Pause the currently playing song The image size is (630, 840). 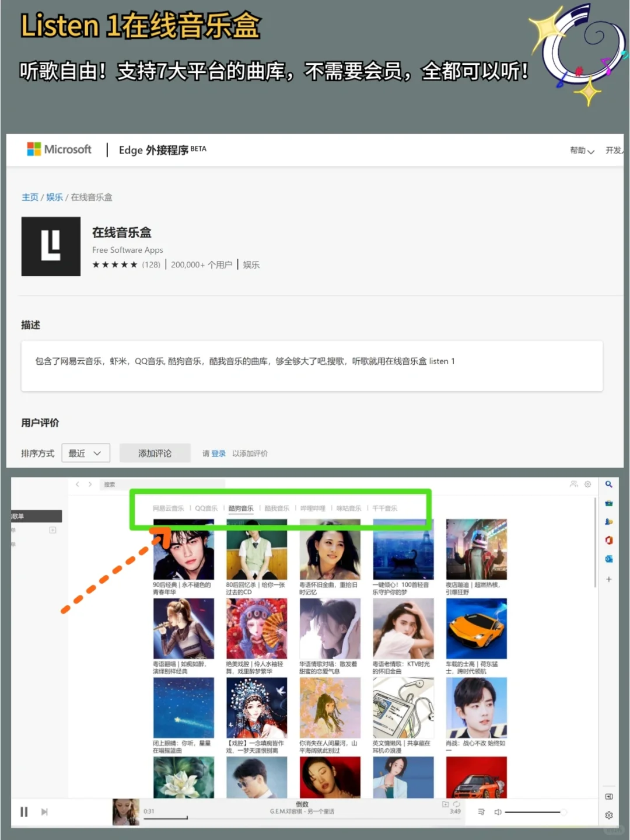click(x=24, y=812)
